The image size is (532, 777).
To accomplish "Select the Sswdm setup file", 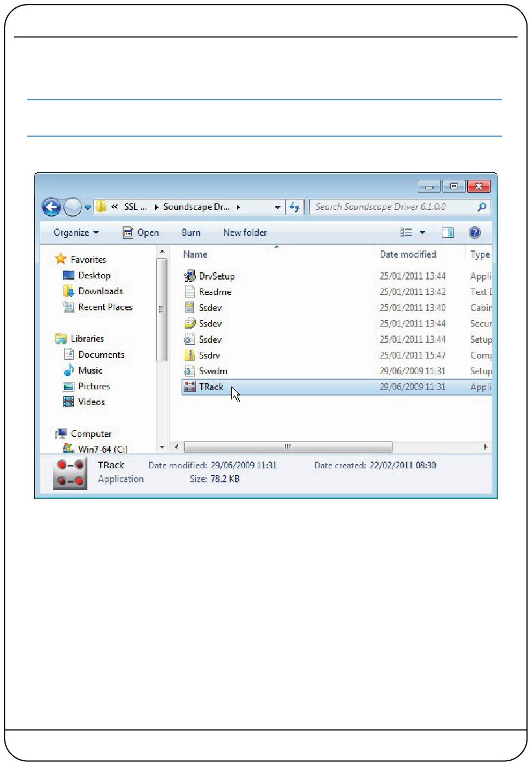I will click(x=213, y=371).
